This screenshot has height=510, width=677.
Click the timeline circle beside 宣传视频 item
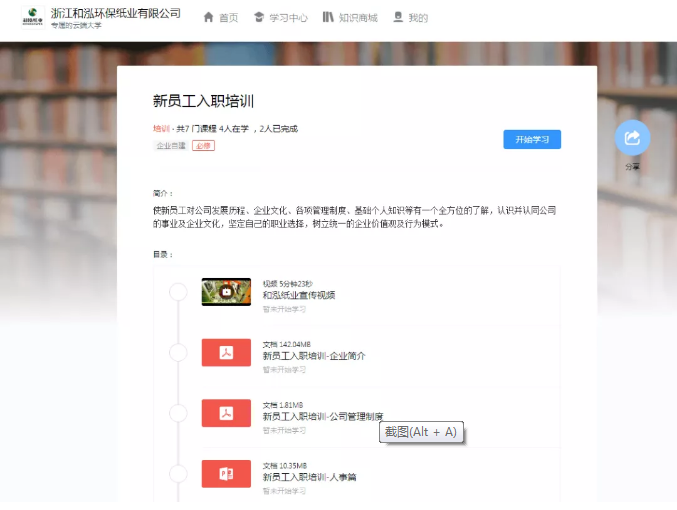[x=178, y=292]
